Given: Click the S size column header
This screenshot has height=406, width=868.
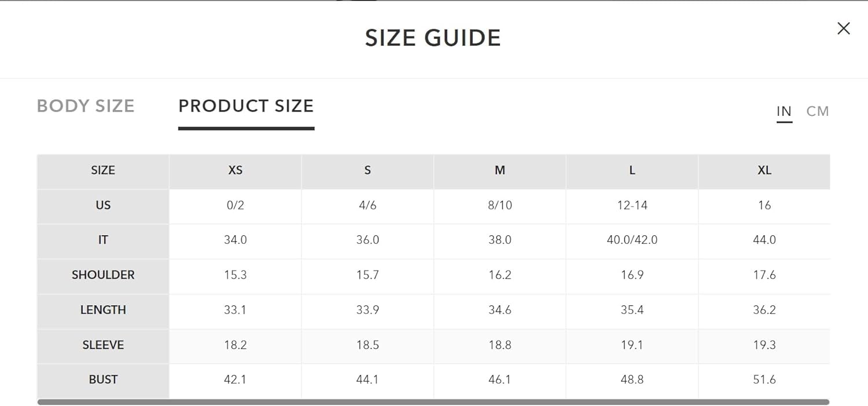Looking at the screenshot, I should click(367, 171).
